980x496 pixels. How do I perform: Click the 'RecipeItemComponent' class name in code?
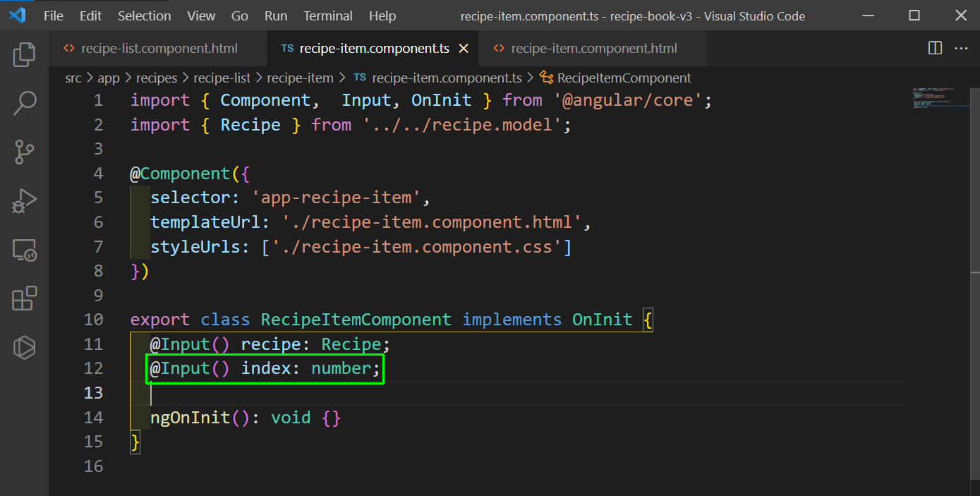(x=356, y=320)
